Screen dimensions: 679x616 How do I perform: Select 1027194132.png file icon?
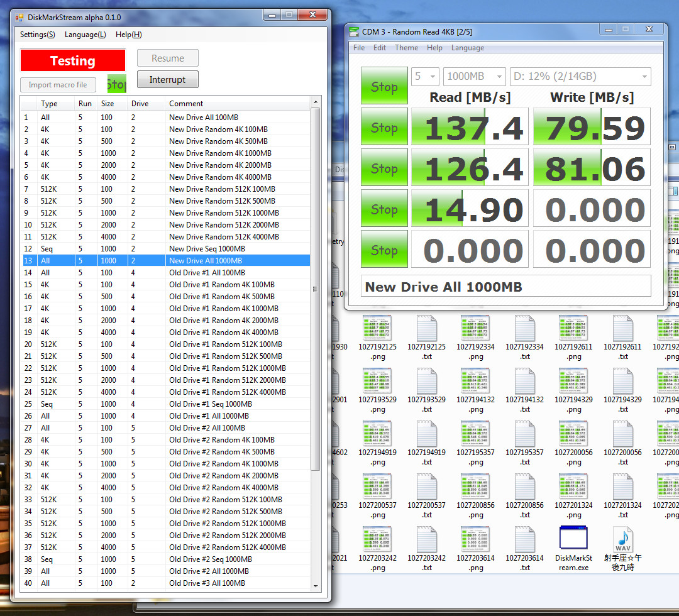[475, 381]
